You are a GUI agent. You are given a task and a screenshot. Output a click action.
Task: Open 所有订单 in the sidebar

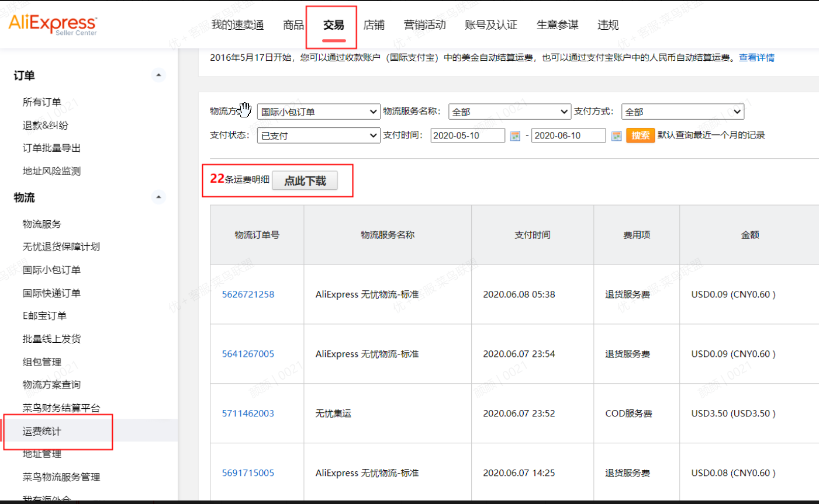[42, 102]
